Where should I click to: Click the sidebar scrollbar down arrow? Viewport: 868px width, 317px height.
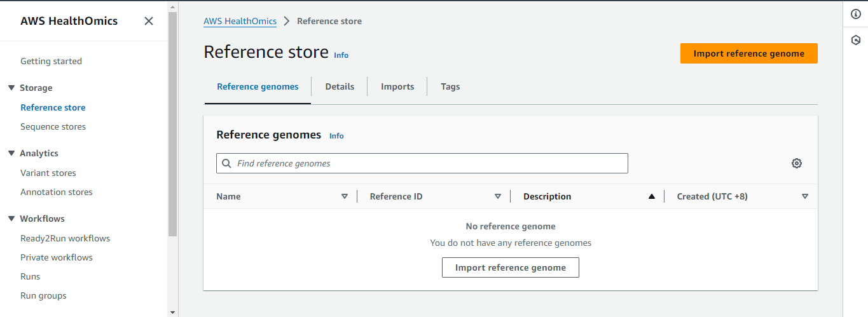pos(172,312)
